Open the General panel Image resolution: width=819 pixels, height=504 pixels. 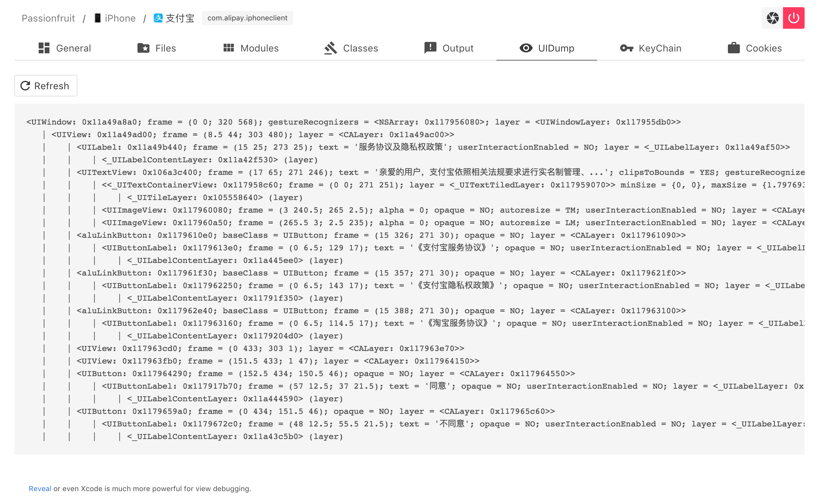[64, 48]
